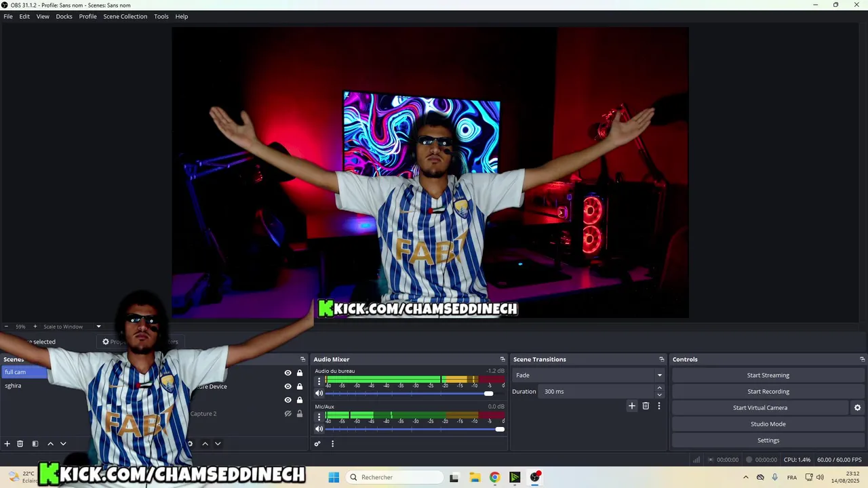Add a configurable scene transition

pyautogui.click(x=632, y=406)
